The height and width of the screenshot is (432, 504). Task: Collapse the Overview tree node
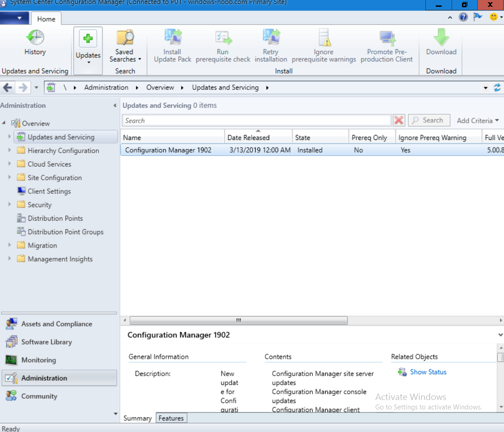point(4,123)
